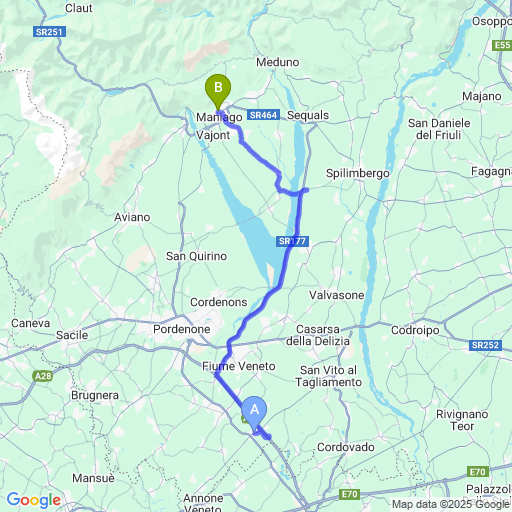
Task: Click the SR251 road shield
Action: pyautogui.click(x=49, y=32)
